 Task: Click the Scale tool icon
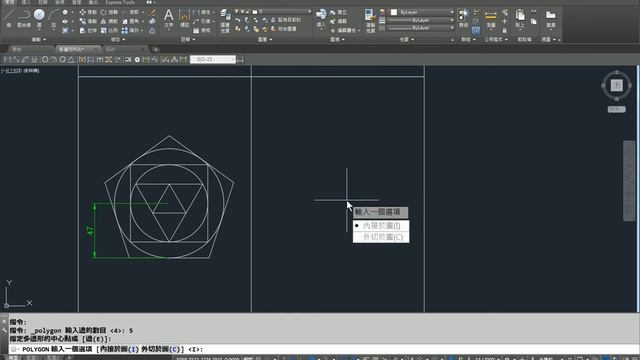[x=103, y=30]
